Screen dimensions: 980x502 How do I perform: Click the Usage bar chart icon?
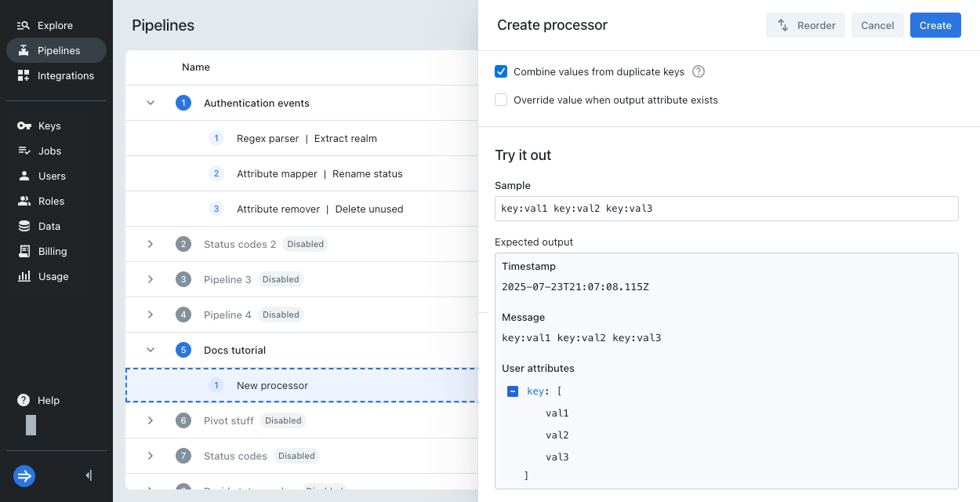24,277
